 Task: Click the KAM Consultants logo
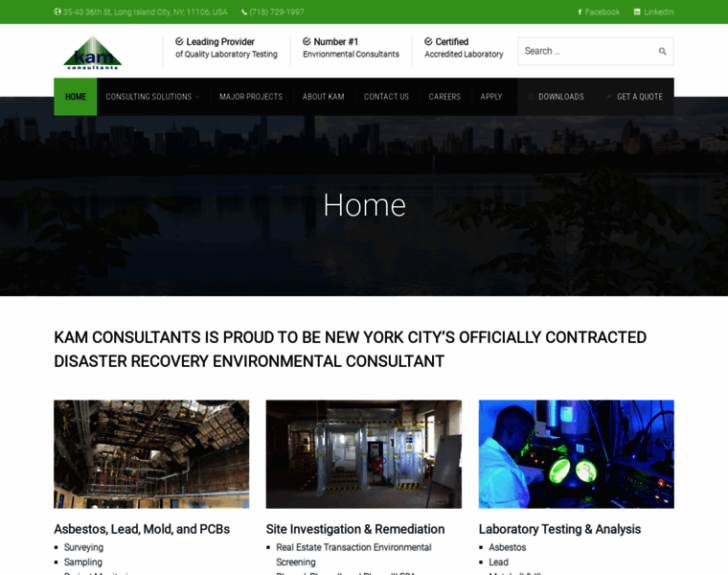point(92,53)
